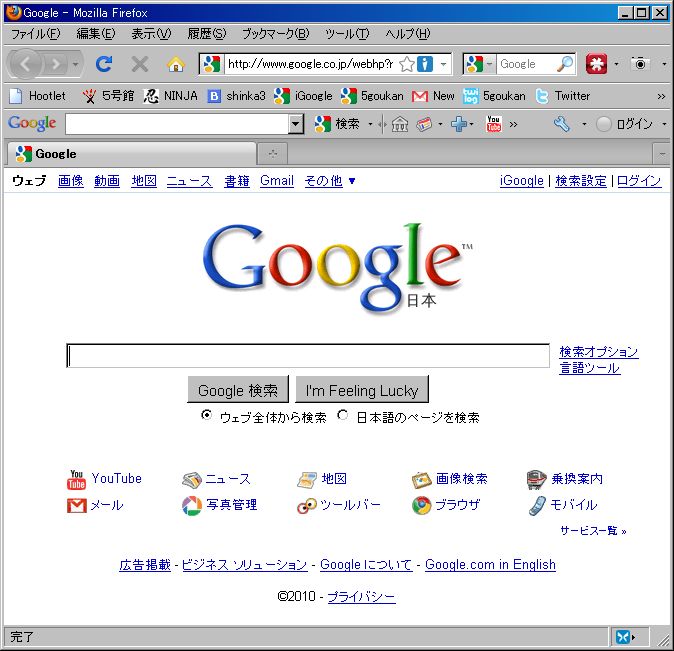Stop loading with the X icon
The width and height of the screenshot is (674, 651).
coord(140,64)
